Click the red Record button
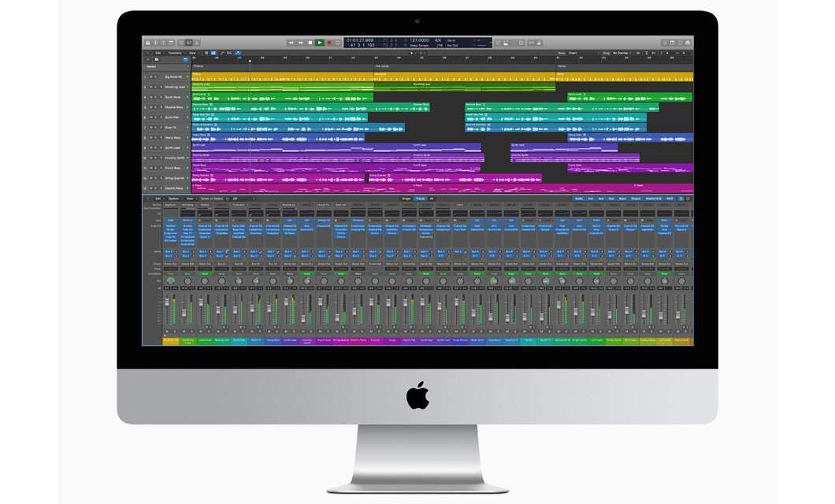The image size is (835, 504). click(x=329, y=43)
